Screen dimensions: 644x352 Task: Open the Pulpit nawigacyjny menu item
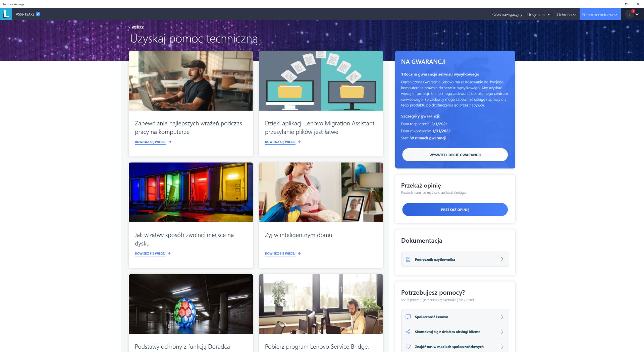click(x=506, y=14)
